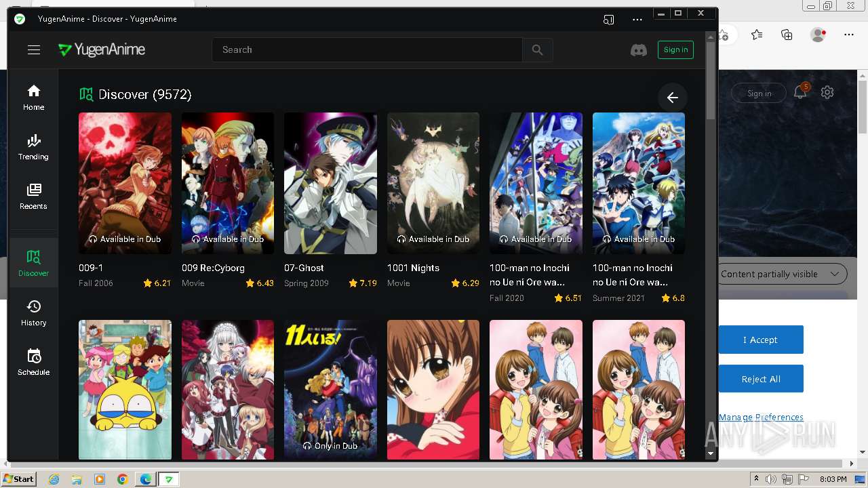Click the Edge favorites star icon

click(x=757, y=35)
